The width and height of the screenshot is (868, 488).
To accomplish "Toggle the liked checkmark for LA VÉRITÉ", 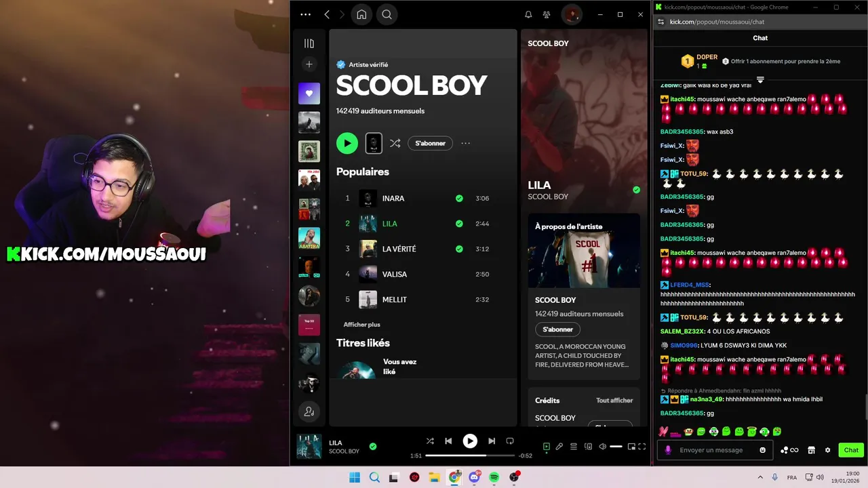I will click(x=460, y=249).
